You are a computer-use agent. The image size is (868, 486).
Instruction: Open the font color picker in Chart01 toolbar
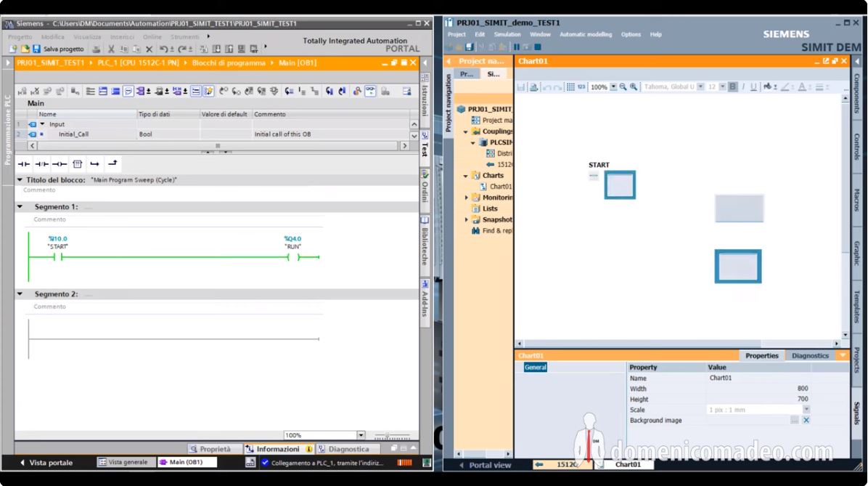(803, 86)
